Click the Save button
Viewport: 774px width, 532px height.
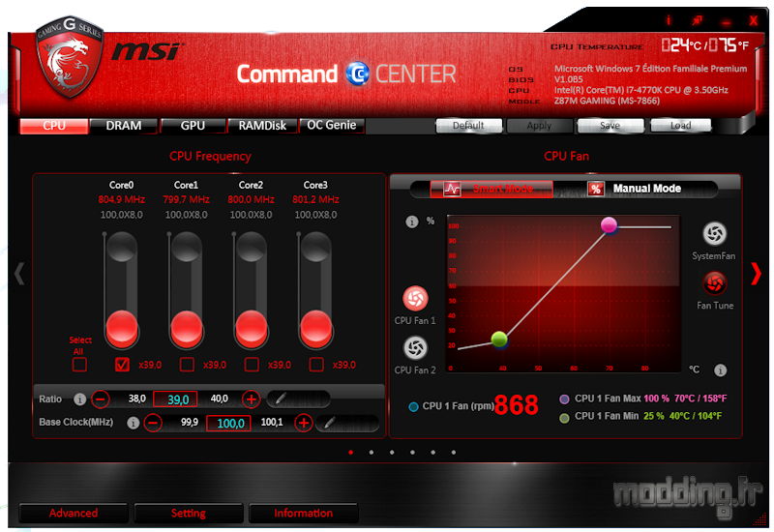pyautogui.click(x=610, y=126)
